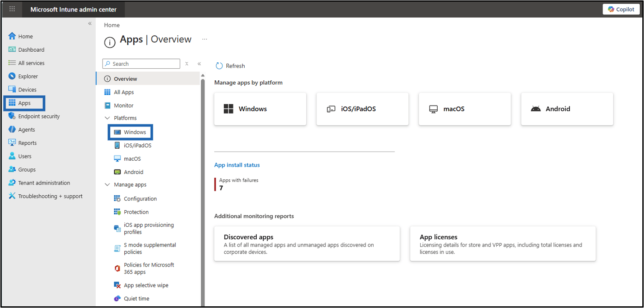
Task: Select the Devices icon in sidebar
Action: (12, 89)
